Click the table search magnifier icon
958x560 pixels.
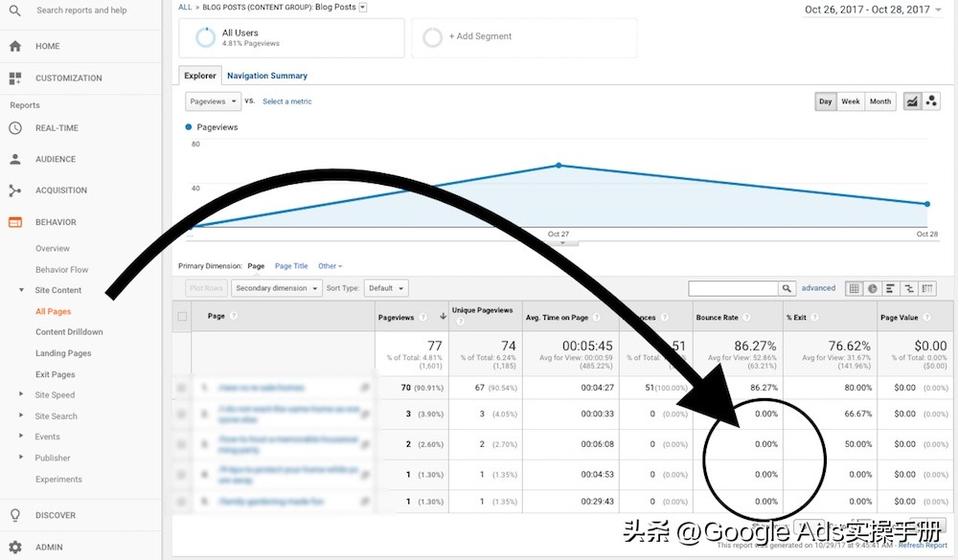[787, 287]
